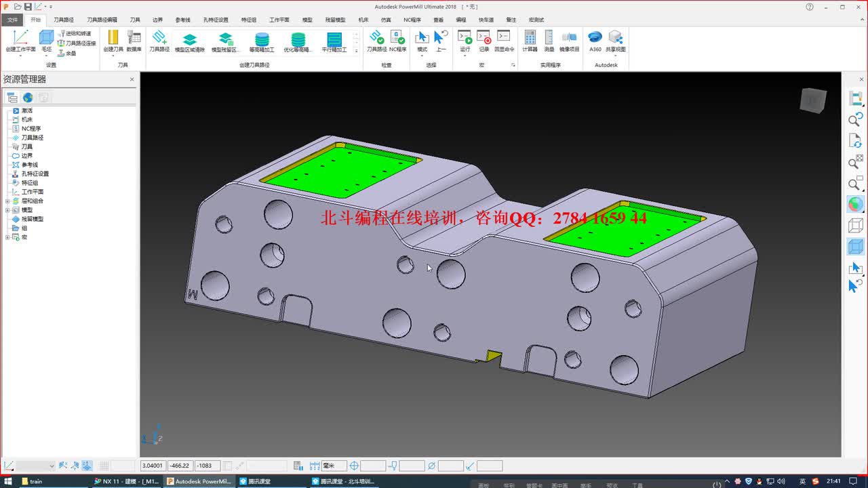Select 模型区域清除 strategy

coord(190,42)
